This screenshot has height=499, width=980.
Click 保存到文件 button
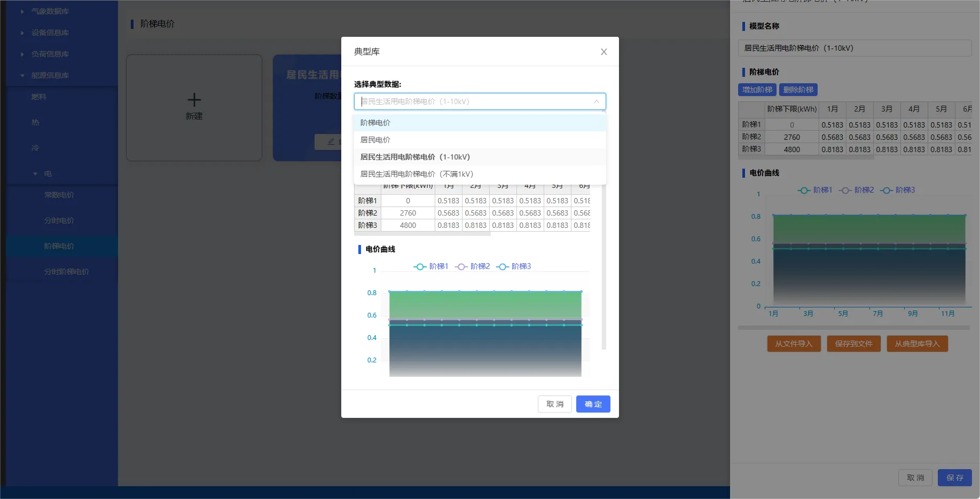(x=853, y=344)
